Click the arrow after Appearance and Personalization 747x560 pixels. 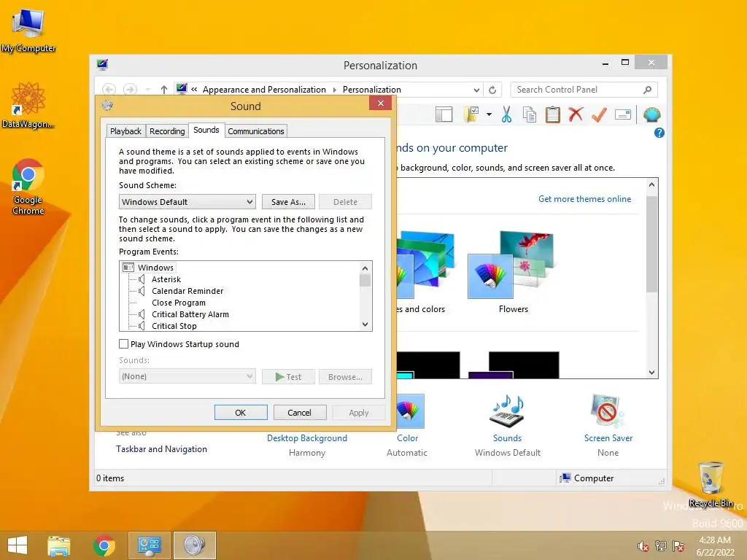click(x=334, y=90)
